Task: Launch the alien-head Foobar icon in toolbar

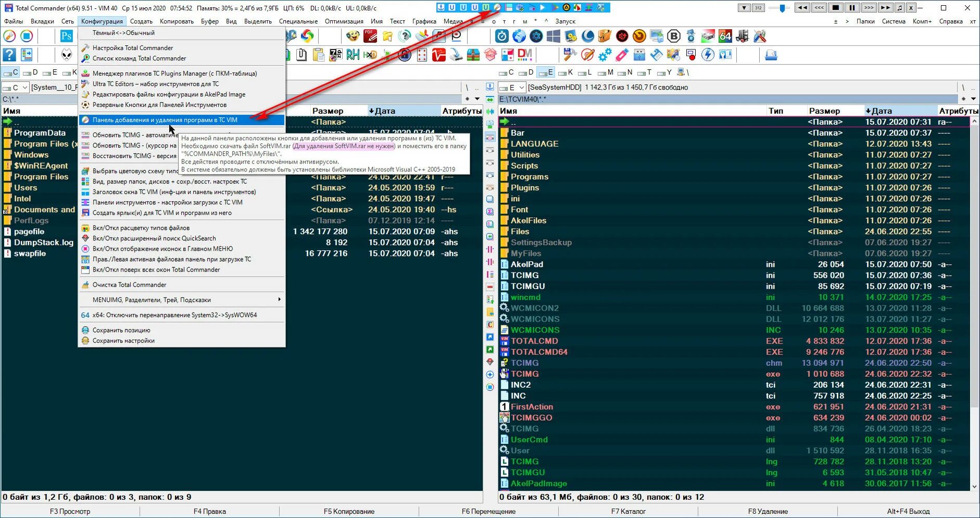Action: [x=67, y=55]
